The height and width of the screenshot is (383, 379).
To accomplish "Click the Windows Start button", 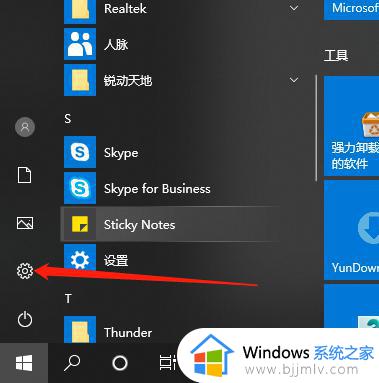I will click(24, 363).
